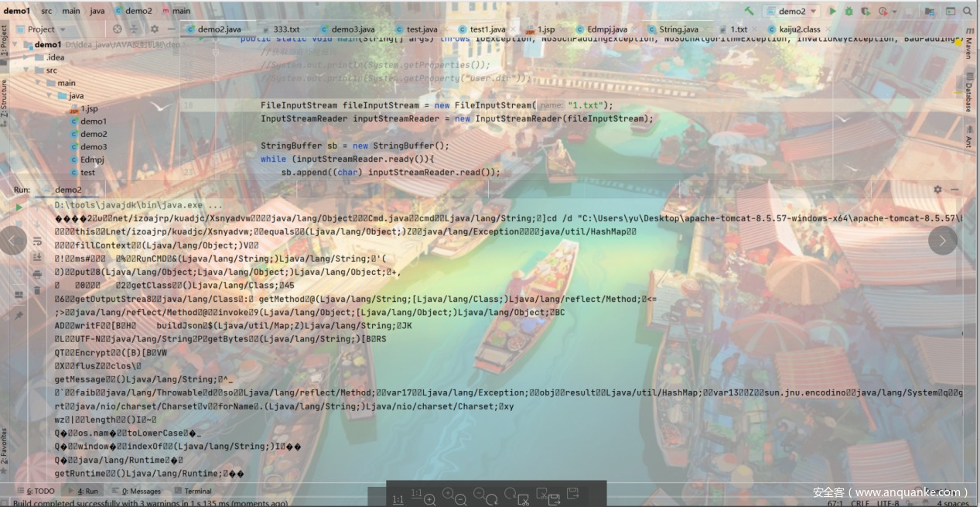The image size is (980, 507).
Task: Click the 1:1 actual size viewer icon
Action: 398,498
